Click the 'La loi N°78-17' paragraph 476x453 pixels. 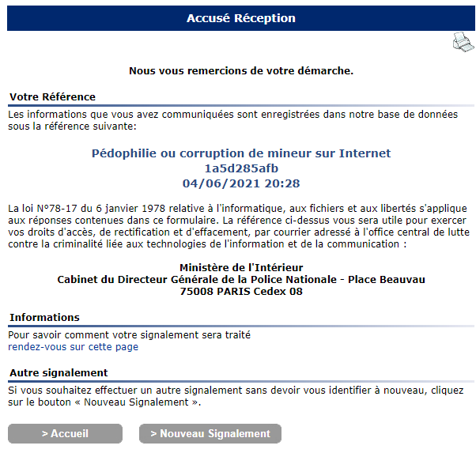coord(239,226)
